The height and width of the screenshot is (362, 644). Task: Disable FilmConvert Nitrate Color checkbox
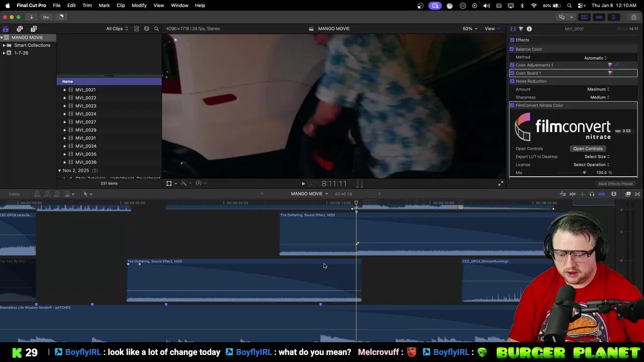point(512,106)
